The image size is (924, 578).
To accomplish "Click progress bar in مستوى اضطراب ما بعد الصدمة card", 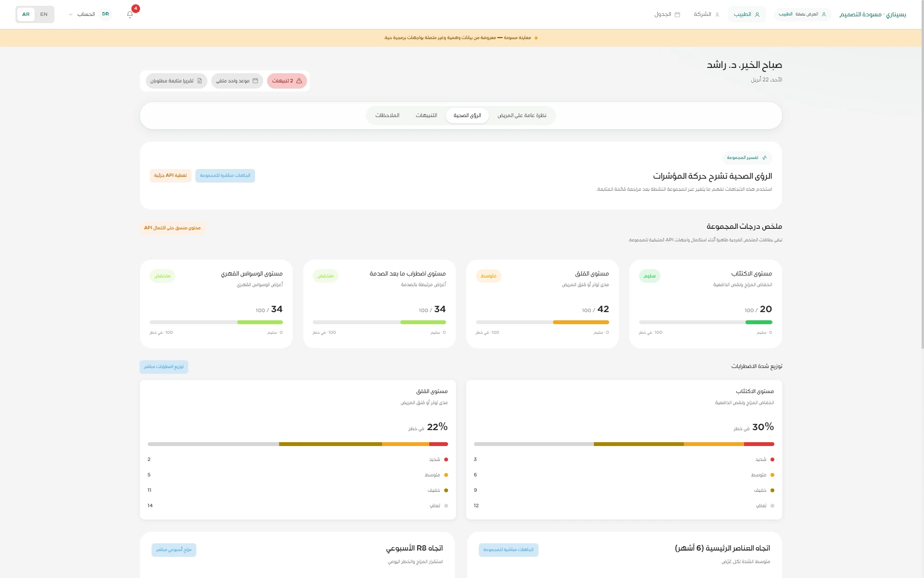I will (x=379, y=322).
